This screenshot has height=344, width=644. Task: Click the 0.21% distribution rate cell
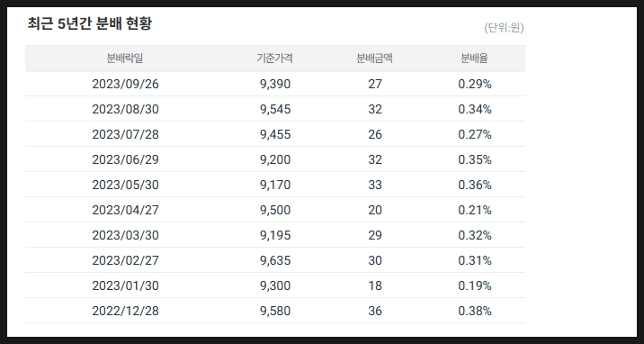pyautogui.click(x=475, y=210)
